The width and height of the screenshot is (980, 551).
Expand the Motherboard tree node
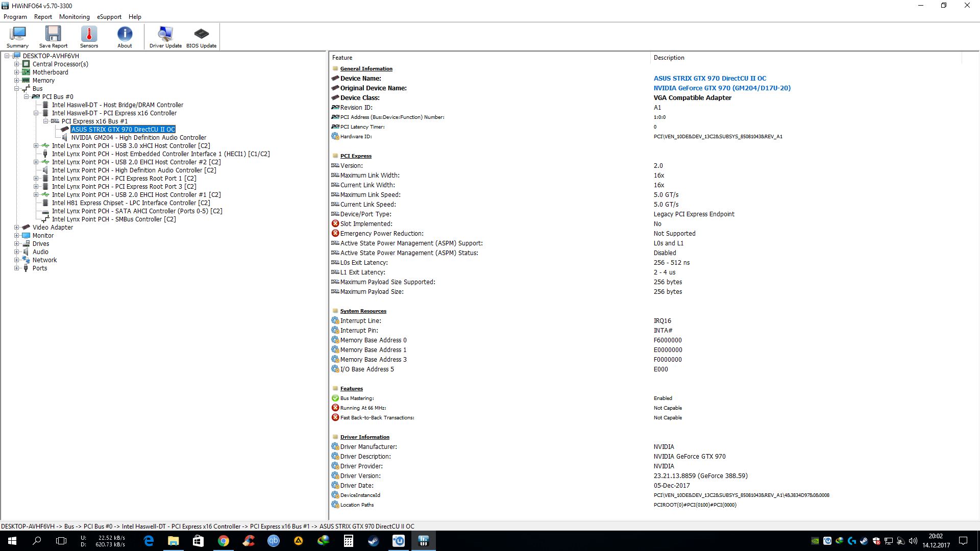click(17, 72)
